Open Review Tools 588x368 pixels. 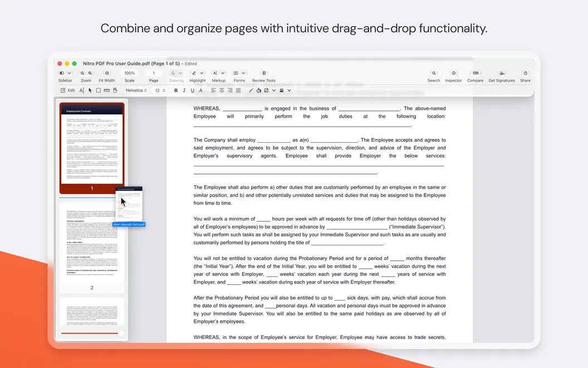264,73
